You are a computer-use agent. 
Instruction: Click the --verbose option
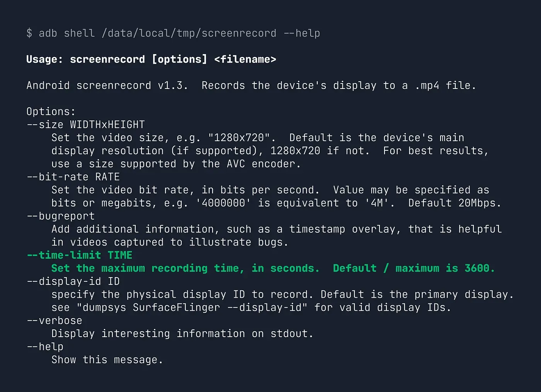pyautogui.click(x=54, y=321)
